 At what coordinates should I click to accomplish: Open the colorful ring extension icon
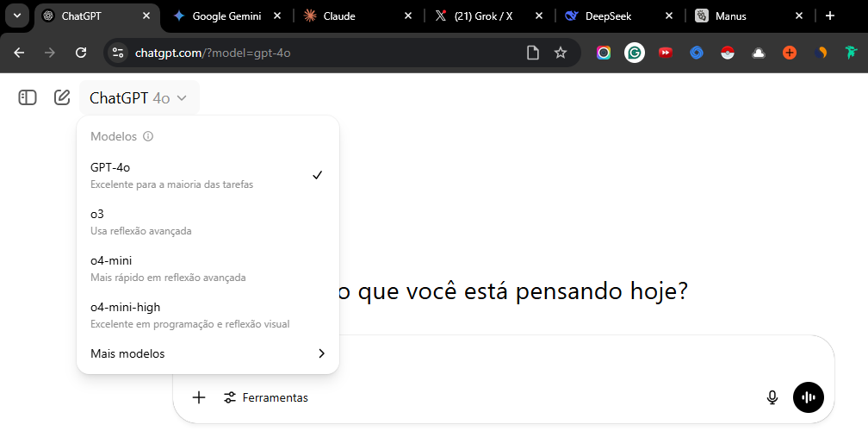pyautogui.click(x=604, y=53)
